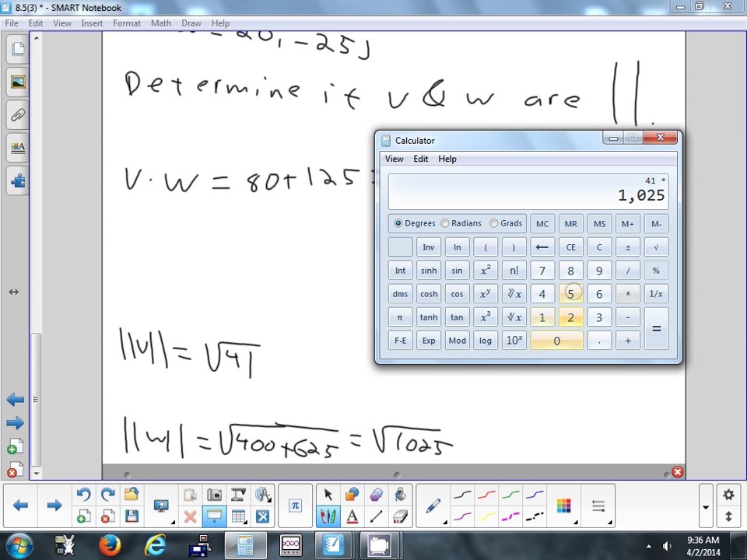Click the Undo arrow in the bottom toolbar
The image size is (747, 560).
click(x=83, y=495)
